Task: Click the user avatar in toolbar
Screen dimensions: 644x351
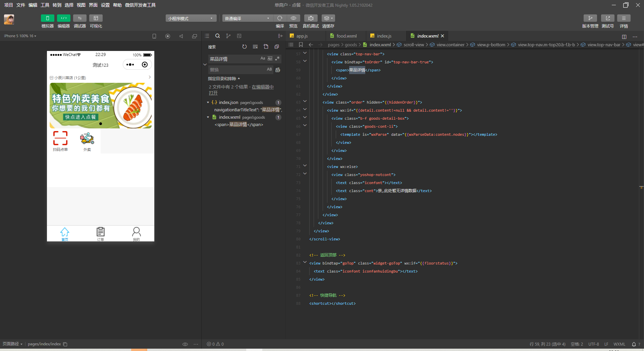Action: click(x=9, y=19)
